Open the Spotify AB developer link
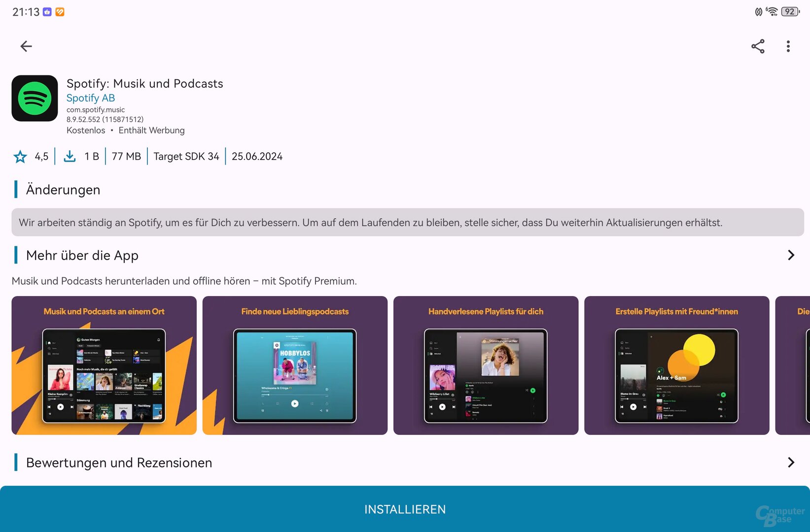 (x=91, y=98)
